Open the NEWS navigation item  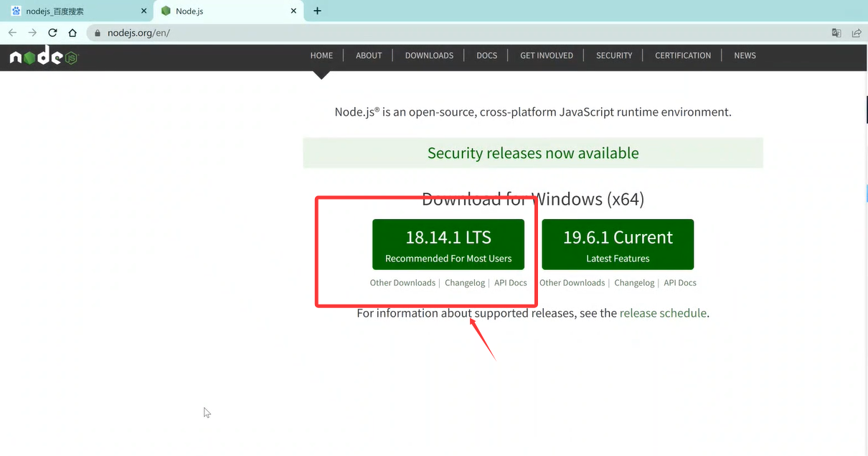coord(745,55)
